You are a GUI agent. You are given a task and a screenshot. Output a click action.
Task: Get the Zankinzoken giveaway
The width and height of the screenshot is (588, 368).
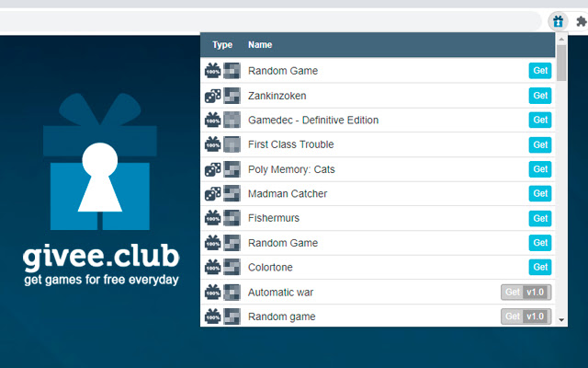coord(540,96)
